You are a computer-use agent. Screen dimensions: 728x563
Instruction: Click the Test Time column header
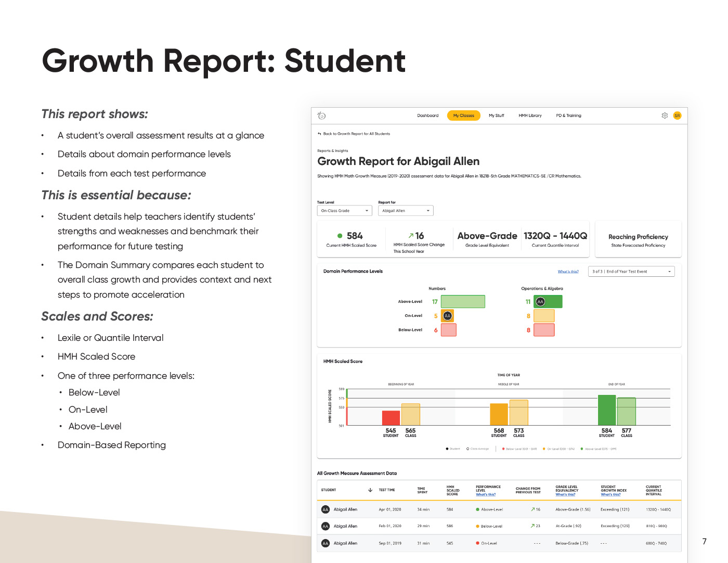coord(387,490)
